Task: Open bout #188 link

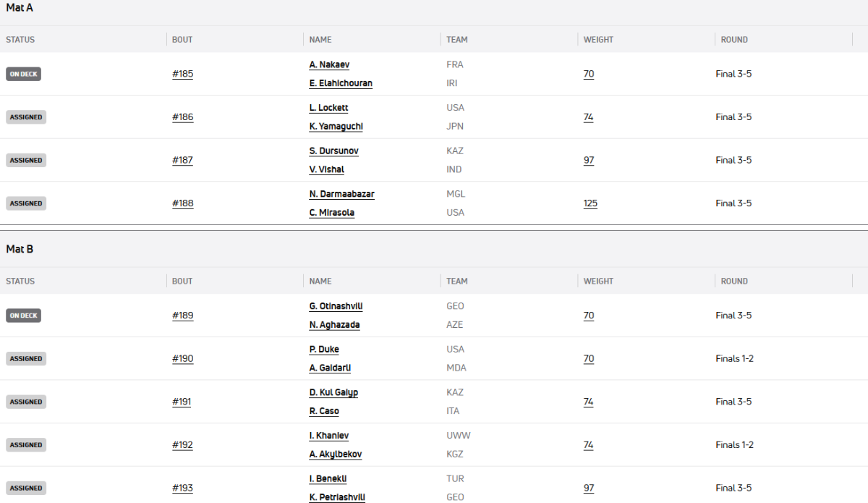Action: [182, 203]
